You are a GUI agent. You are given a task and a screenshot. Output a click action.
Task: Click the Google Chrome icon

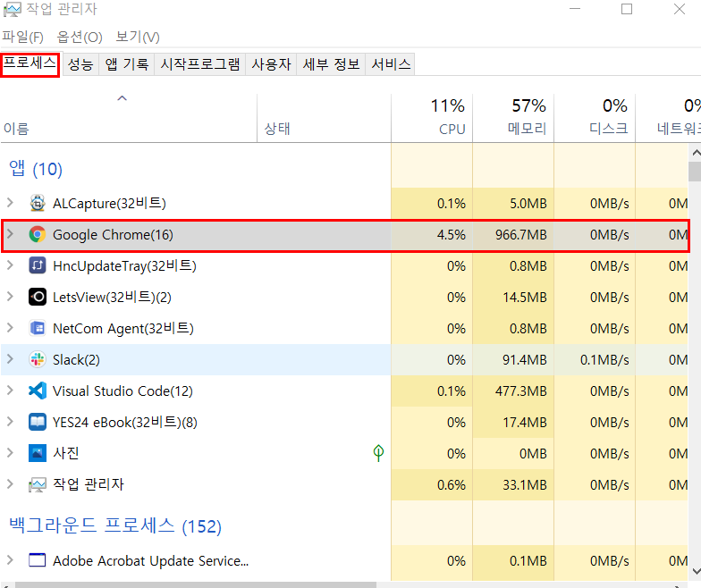pos(38,234)
